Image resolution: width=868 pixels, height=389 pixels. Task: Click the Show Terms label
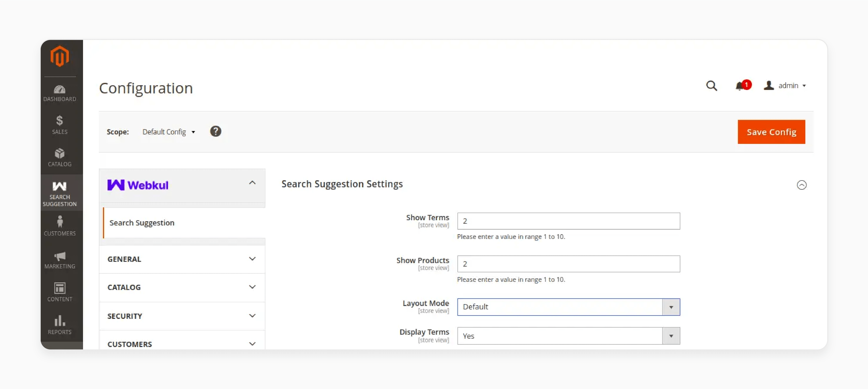[x=427, y=217]
